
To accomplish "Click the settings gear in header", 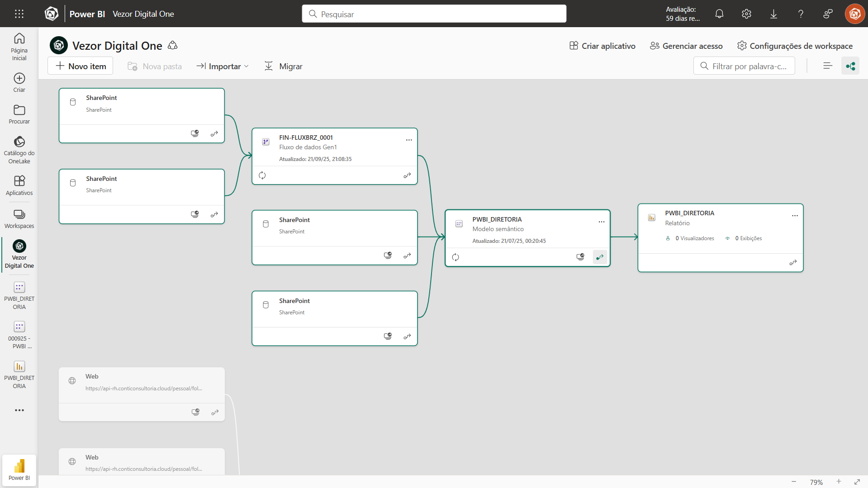I will pos(746,14).
